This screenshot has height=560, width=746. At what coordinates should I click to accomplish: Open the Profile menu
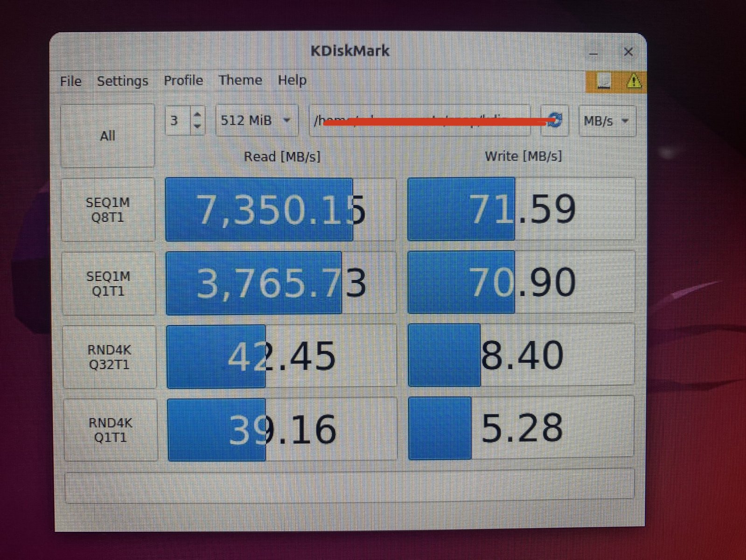(x=183, y=80)
